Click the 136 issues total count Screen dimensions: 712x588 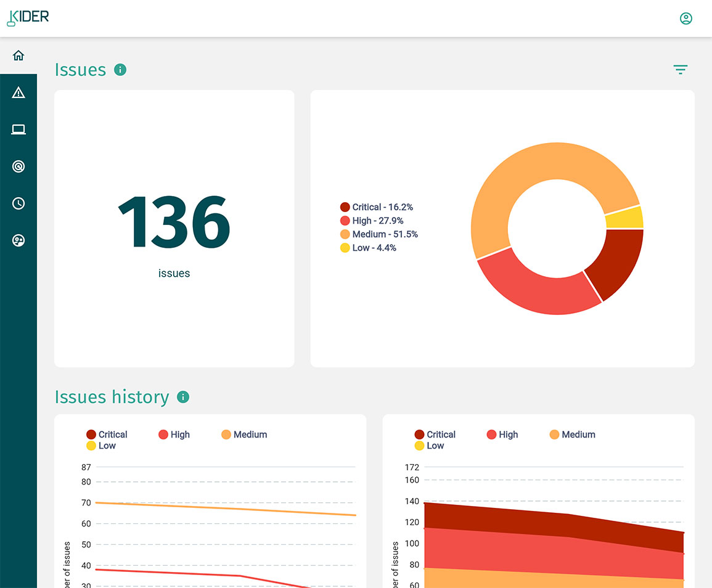tap(174, 222)
